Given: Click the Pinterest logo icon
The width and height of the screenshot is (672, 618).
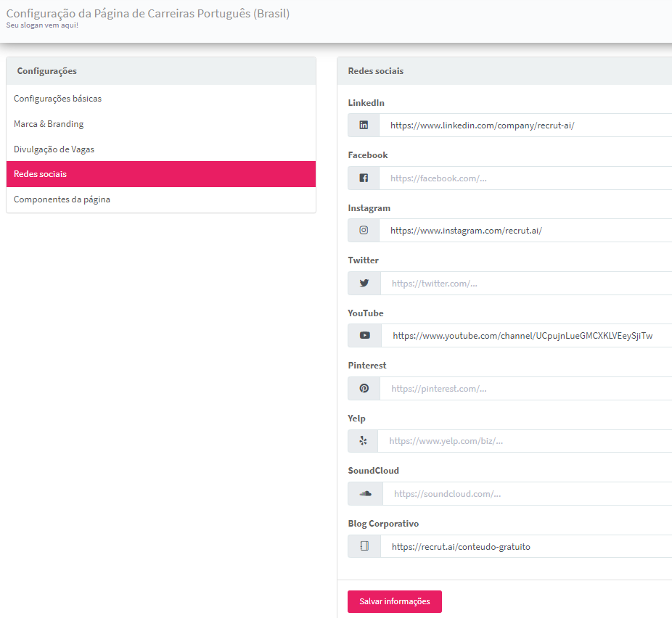Looking at the screenshot, I should [364, 388].
